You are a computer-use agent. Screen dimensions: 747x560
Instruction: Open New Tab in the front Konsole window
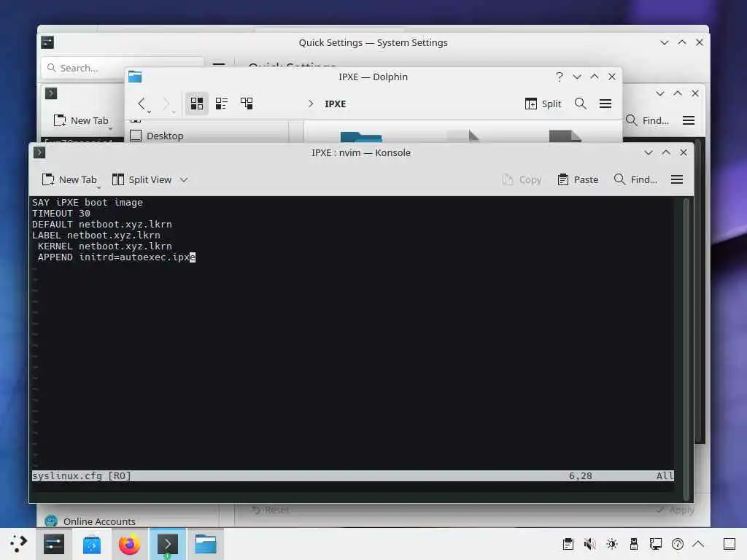pyautogui.click(x=69, y=179)
